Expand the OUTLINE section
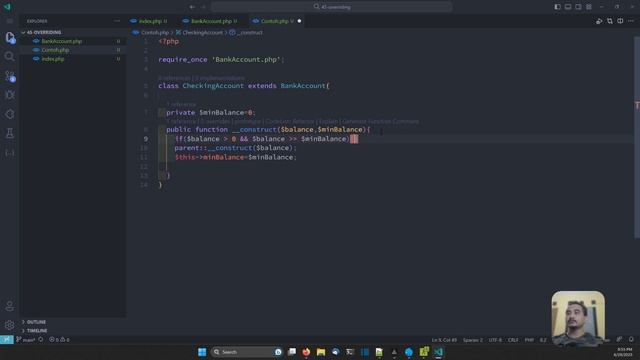 click(36, 322)
